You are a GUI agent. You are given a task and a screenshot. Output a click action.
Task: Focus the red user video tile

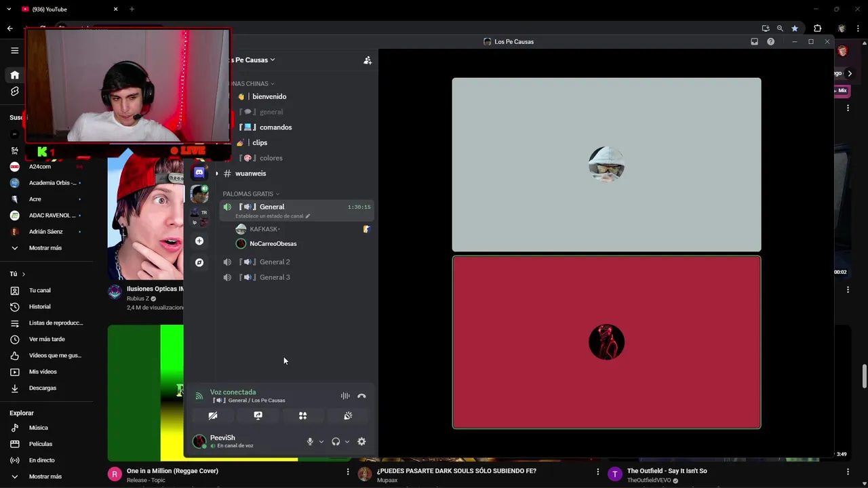click(x=606, y=342)
